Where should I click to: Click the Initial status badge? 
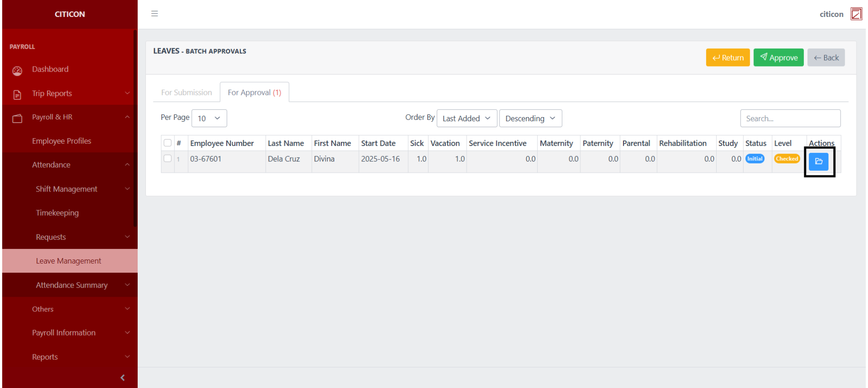click(x=755, y=159)
